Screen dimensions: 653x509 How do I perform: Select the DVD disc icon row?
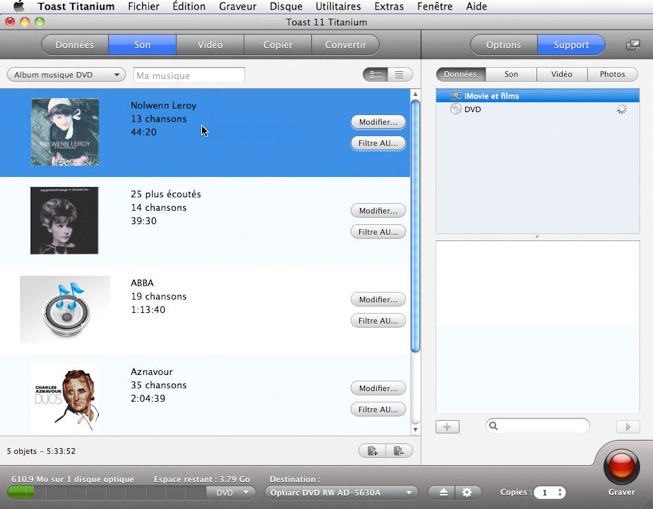coord(537,109)
